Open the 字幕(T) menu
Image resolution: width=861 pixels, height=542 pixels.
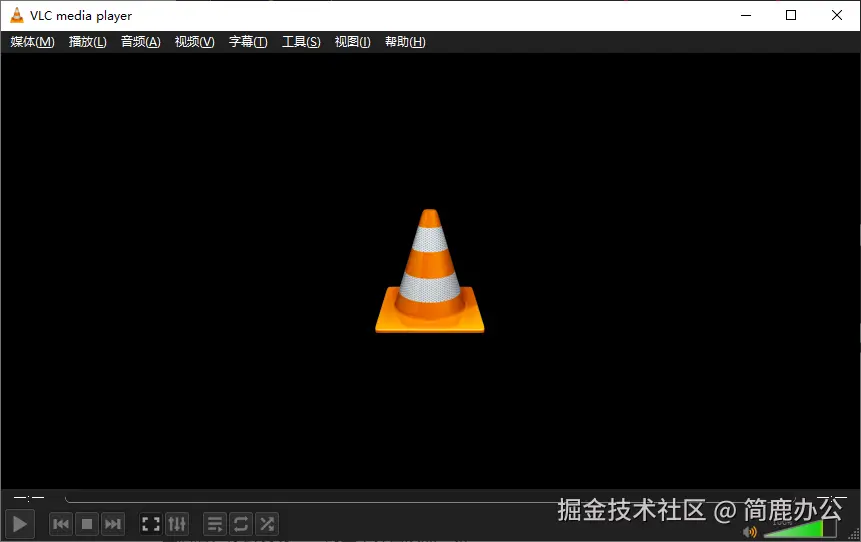click(x=248, y=42)
